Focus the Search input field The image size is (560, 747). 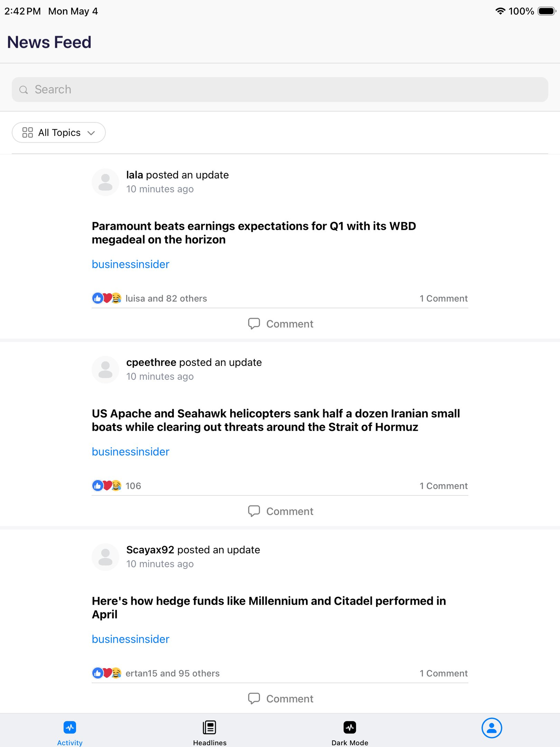click(280, 90)
